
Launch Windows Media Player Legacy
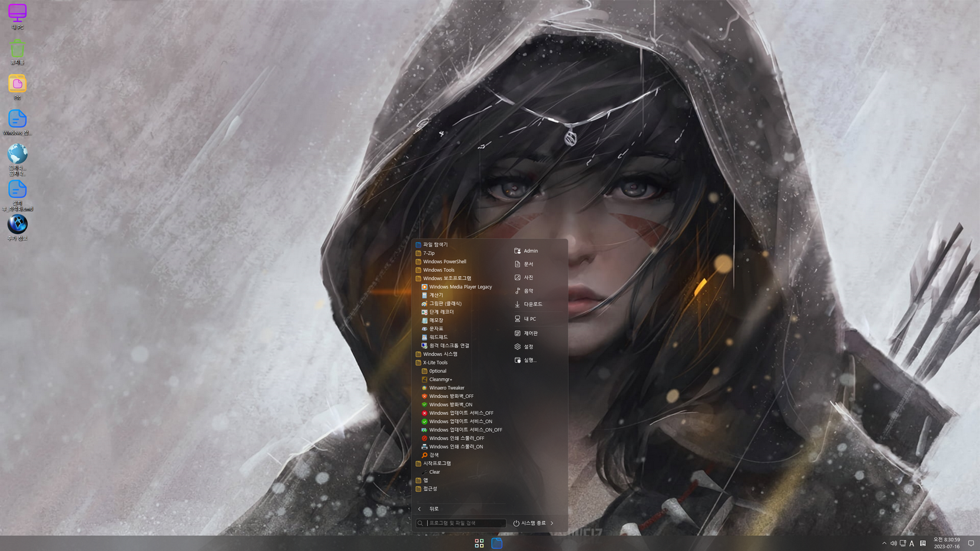coord(456,287)
